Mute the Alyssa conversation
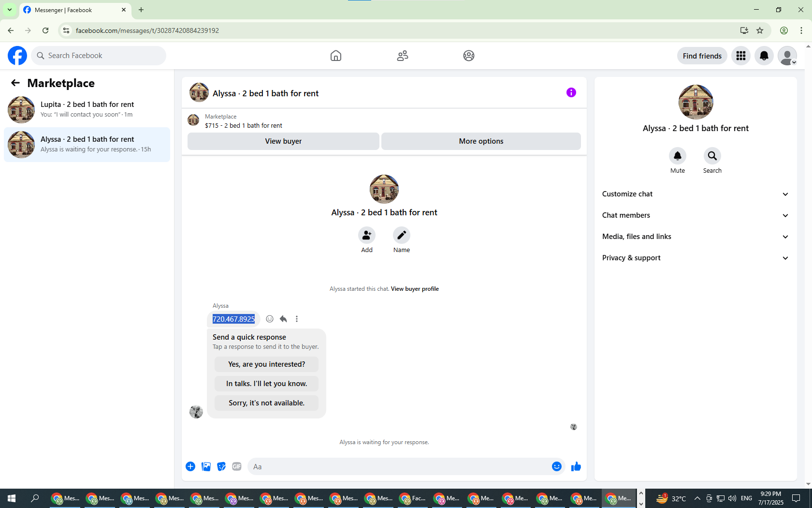This screenshot has width=812, height=508. click(678, 156)
